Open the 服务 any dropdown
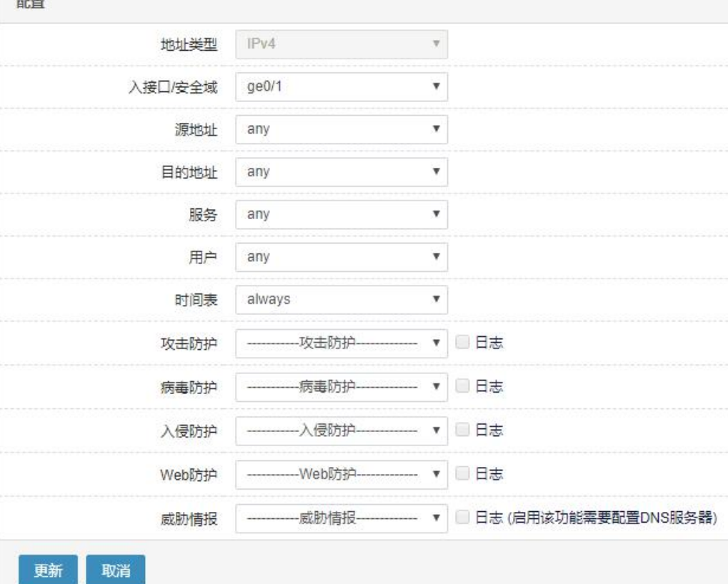The image size is (728, 584). click(341, 214)
